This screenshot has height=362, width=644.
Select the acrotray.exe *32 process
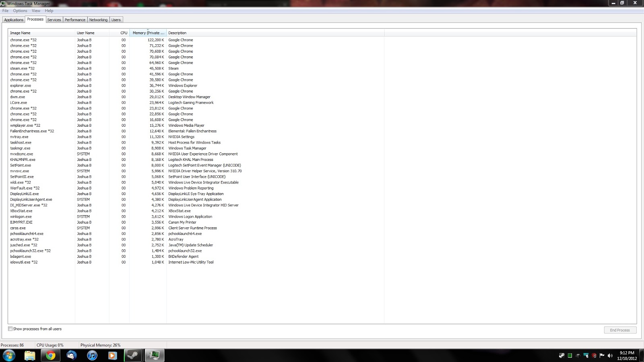[24, 239]
